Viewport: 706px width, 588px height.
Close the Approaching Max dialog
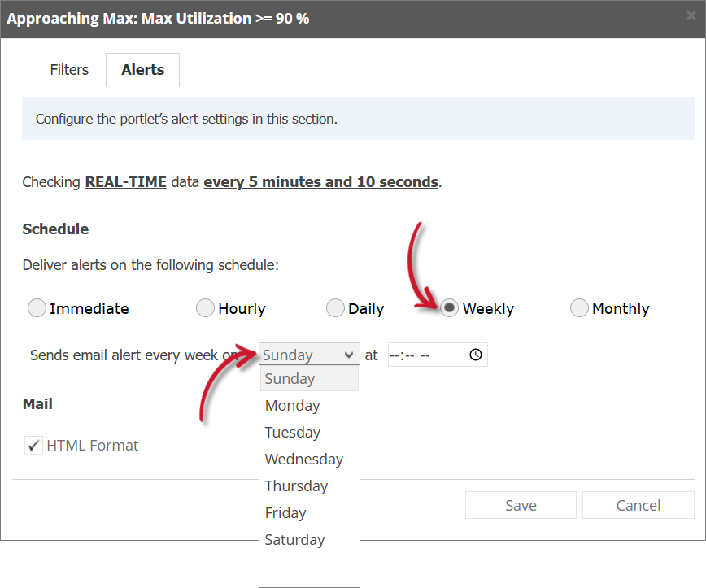click(692, 15)
